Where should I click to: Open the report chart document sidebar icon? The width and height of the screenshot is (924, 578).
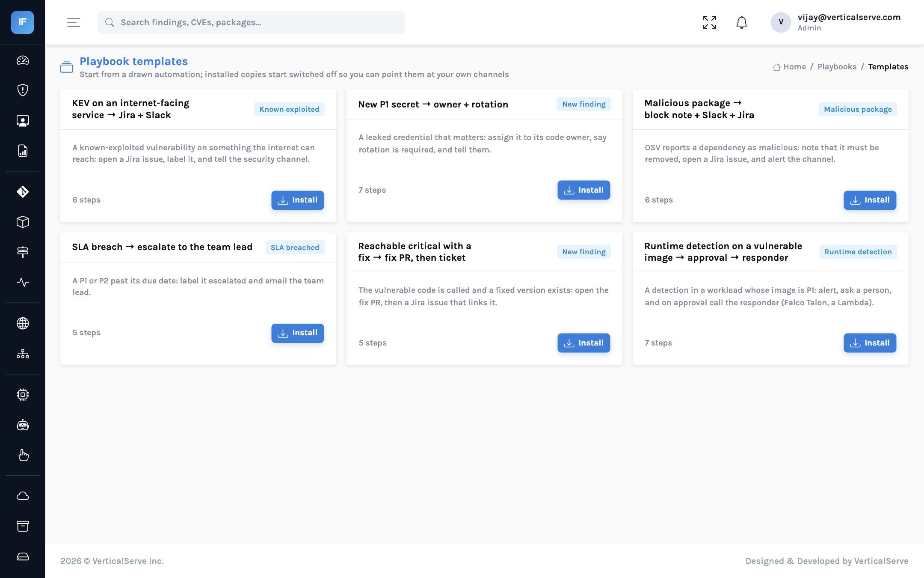pyautogui.click(x=23, y=151)
